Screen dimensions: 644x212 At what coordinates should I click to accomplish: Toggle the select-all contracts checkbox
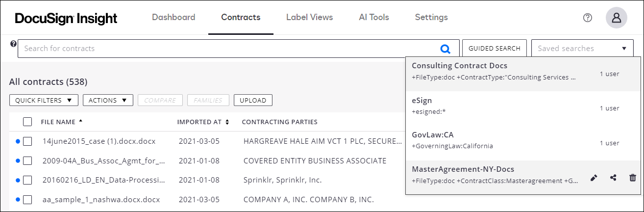point(27,122)
